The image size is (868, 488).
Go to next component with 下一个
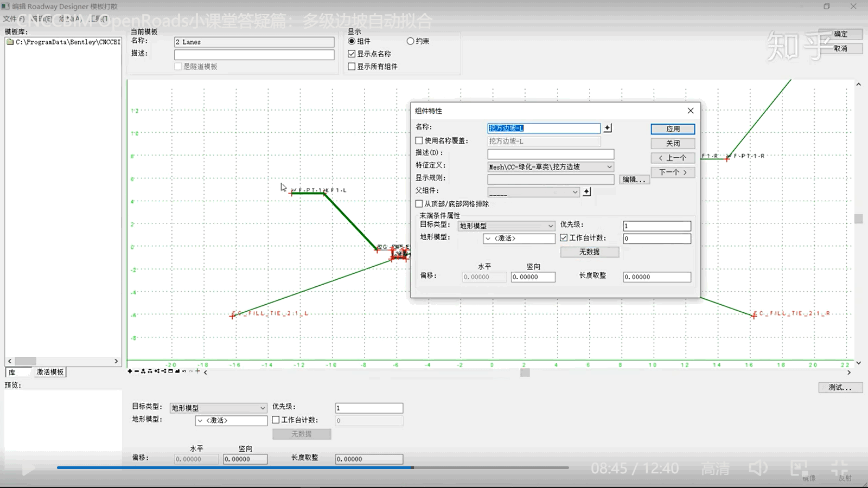click(x=673, y=172)
